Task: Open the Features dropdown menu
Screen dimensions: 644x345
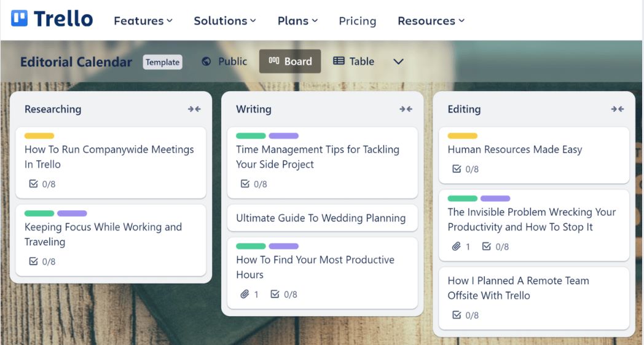Action: (143, 20)
